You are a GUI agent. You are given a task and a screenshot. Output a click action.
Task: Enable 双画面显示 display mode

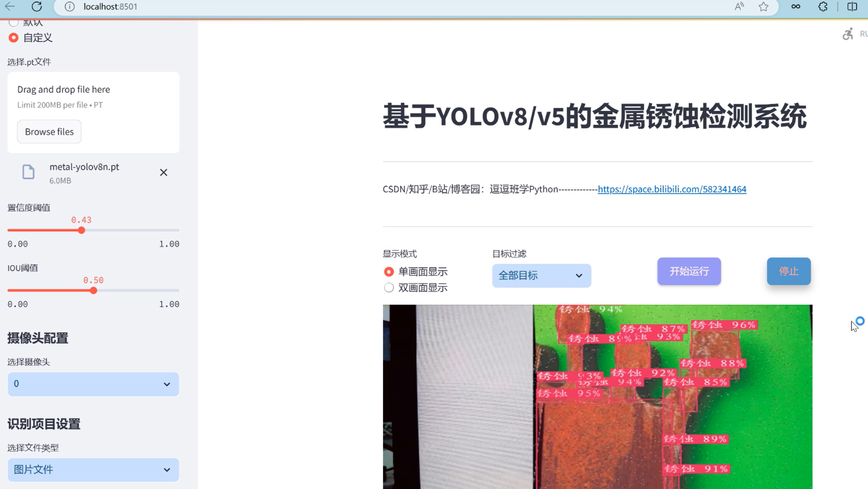[389, 287]
